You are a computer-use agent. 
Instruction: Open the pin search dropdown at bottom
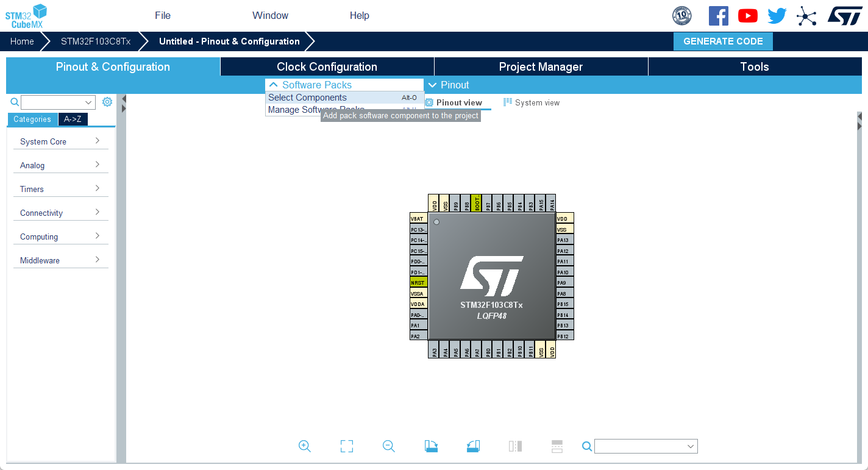coord(646,446)
